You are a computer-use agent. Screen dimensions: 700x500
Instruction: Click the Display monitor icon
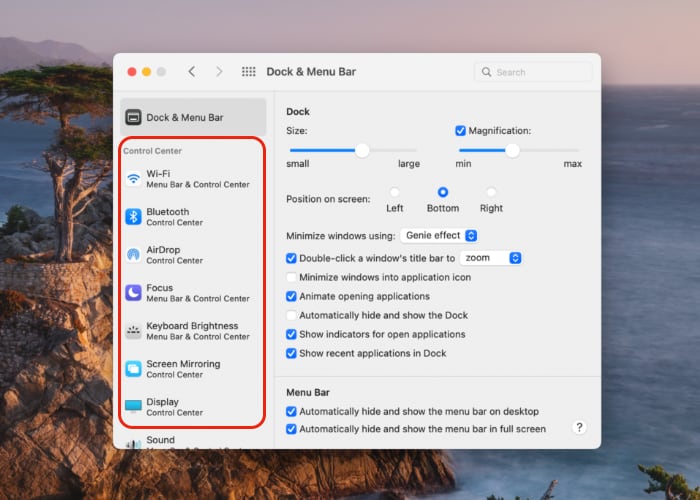pos(133,406)
